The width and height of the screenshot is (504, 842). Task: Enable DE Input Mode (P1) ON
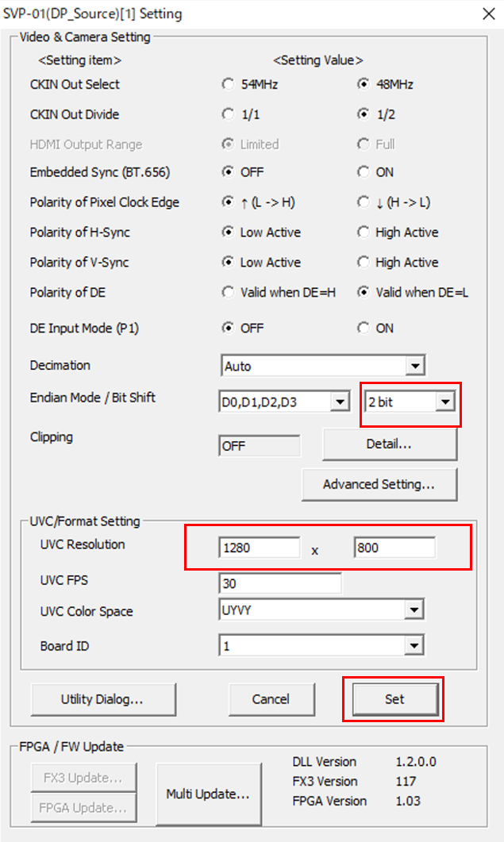click(x=364, y=328)
